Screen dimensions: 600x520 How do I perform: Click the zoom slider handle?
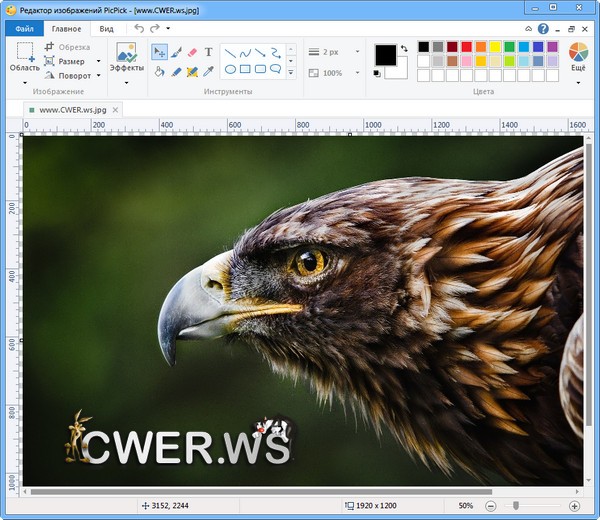click(x=516, y=506)
